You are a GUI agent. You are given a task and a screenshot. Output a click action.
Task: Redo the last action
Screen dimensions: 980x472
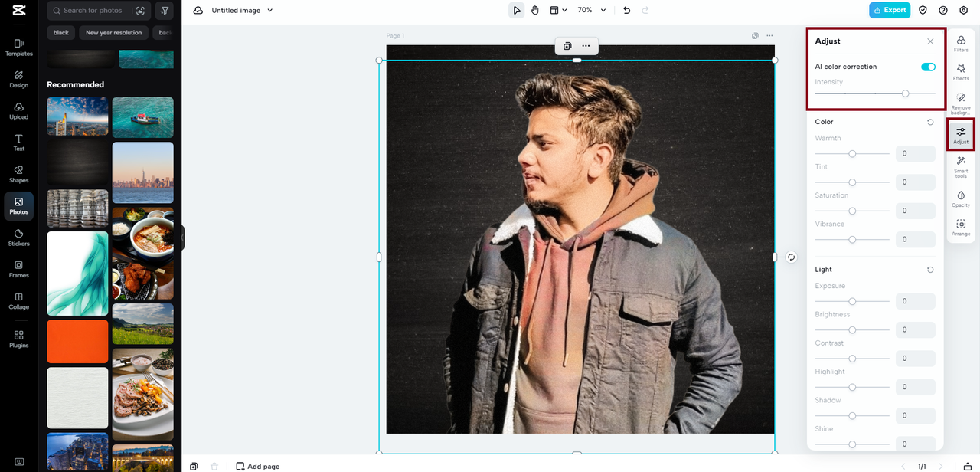pos(645,10)
